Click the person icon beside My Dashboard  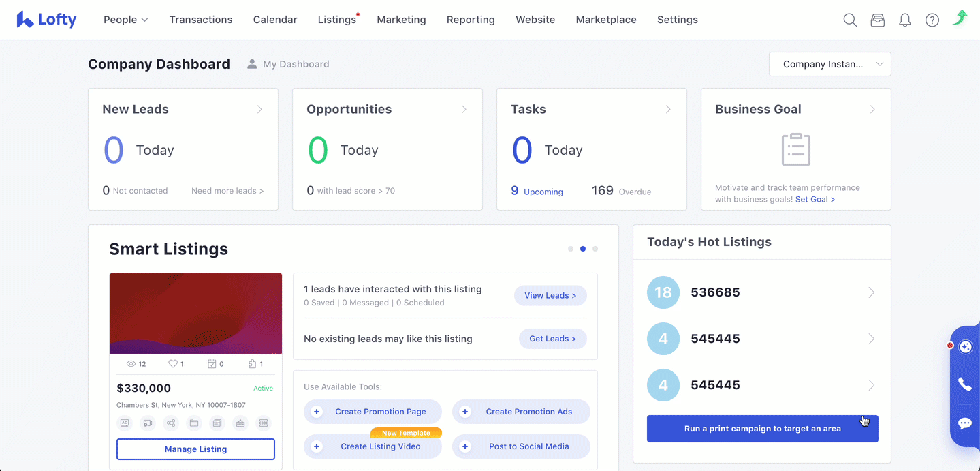252,64
